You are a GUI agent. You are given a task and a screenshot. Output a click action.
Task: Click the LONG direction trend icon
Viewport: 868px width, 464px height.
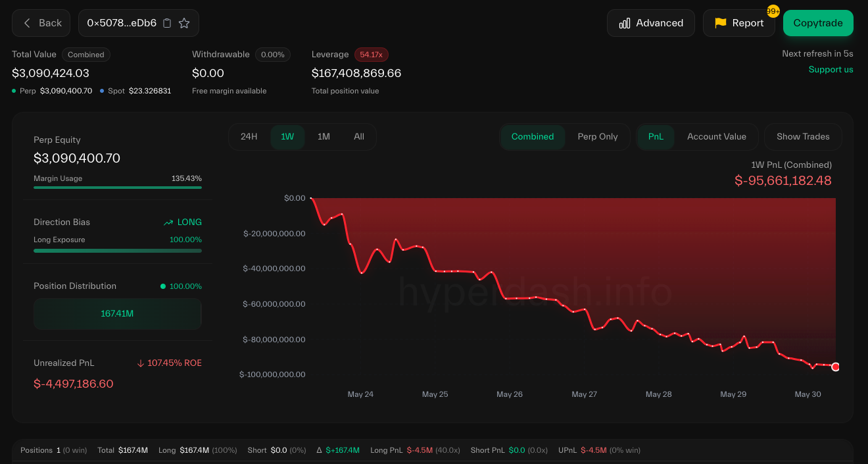(169, 222)
